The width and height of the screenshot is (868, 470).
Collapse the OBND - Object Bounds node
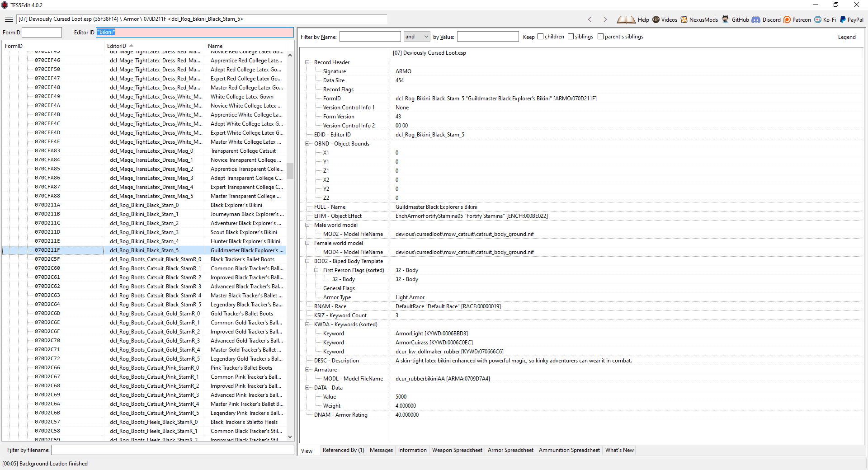click(x=307, y=144)
